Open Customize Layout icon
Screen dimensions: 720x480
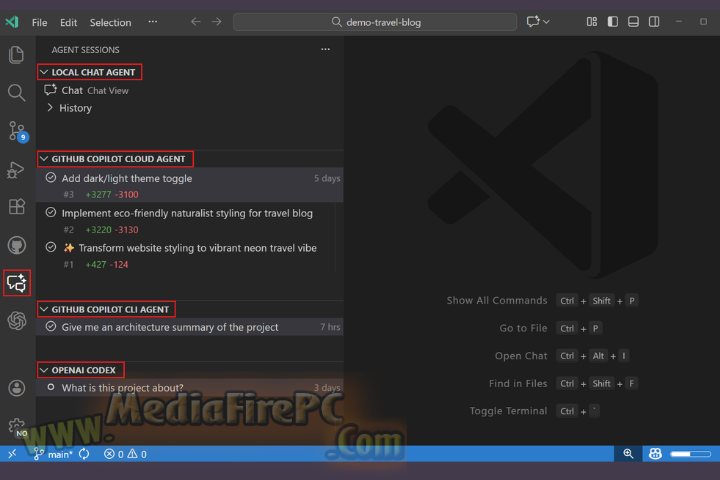(592, 22)
